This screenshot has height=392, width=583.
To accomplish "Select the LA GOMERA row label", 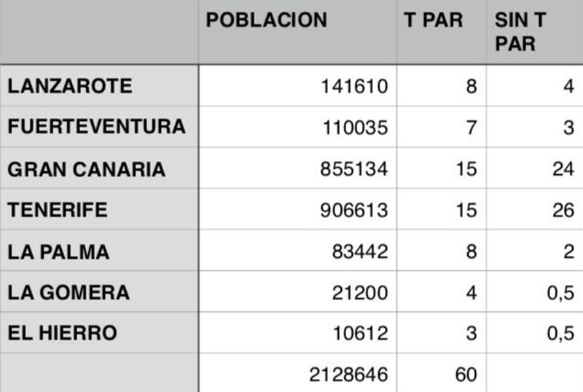I will (69, 292).
